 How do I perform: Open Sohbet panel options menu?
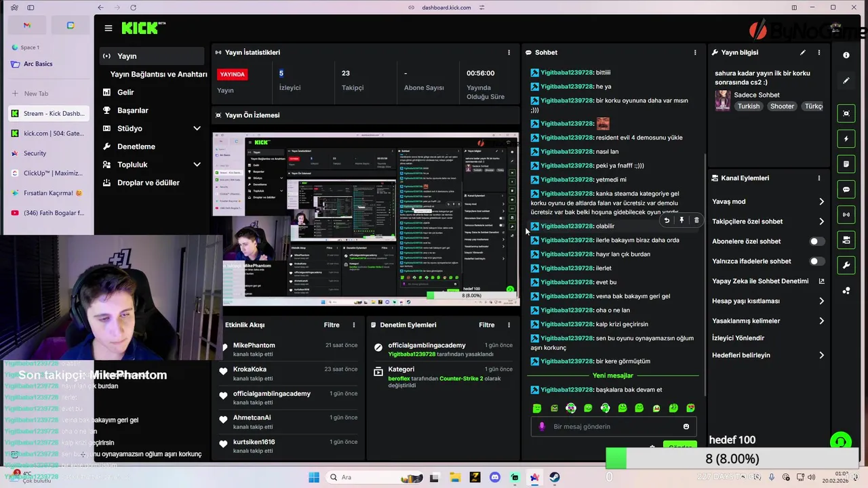[x=695, y=52]
